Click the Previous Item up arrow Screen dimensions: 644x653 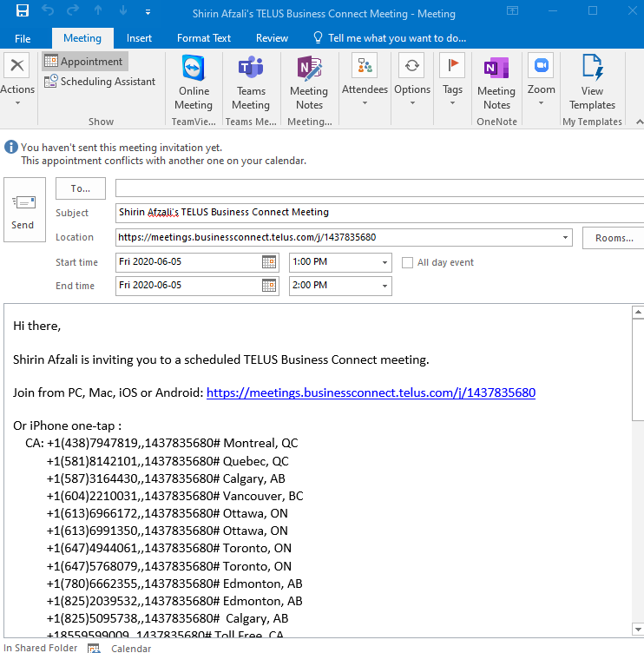[98, 10]
